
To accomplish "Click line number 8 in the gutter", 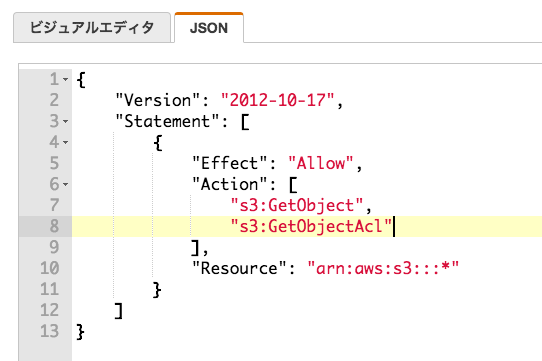I will (x=54, y=226).
